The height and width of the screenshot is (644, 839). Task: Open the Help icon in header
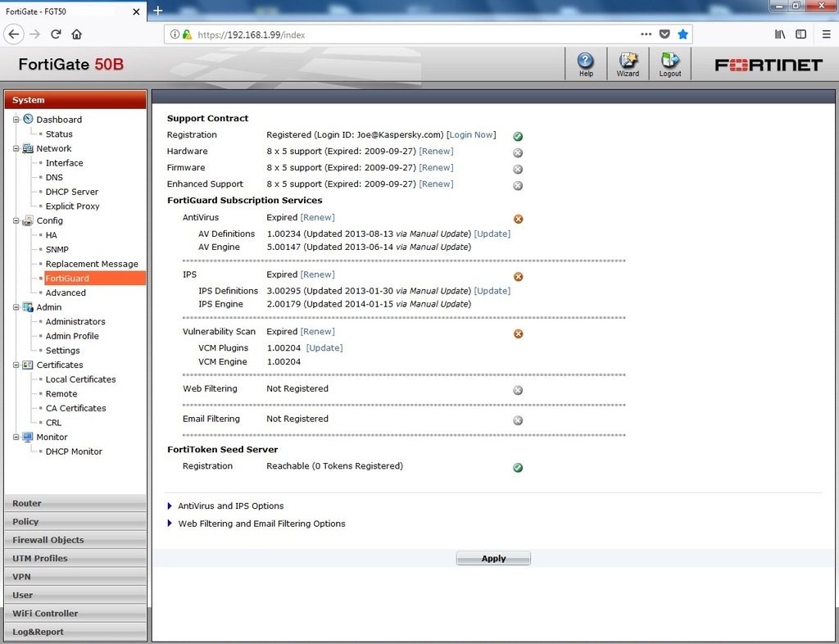pos(585,64)
